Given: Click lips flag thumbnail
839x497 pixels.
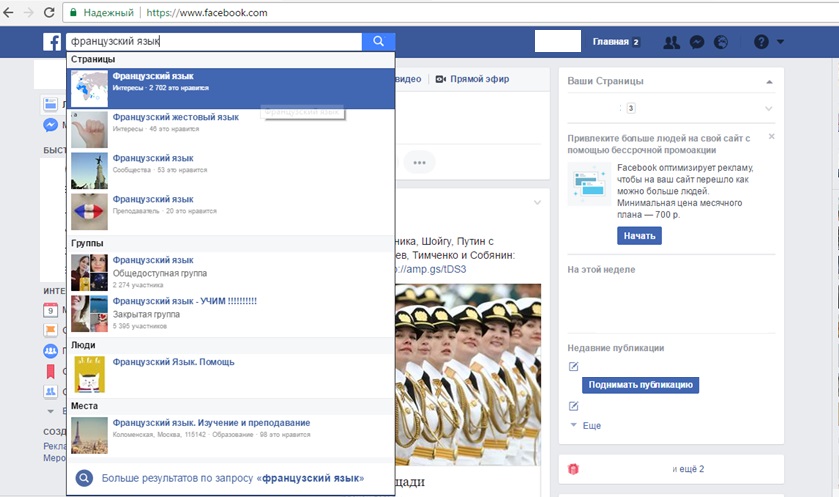Looking at the screenshot, I should pyautogui.click(x=89, y=212).
